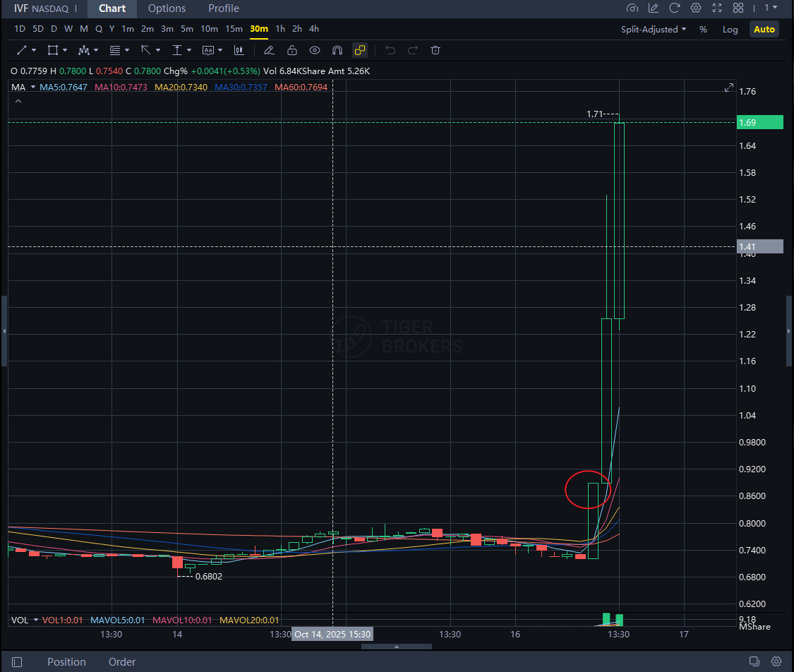Open chart settings gear in header
794x672 pixels.
coord(696,8)
